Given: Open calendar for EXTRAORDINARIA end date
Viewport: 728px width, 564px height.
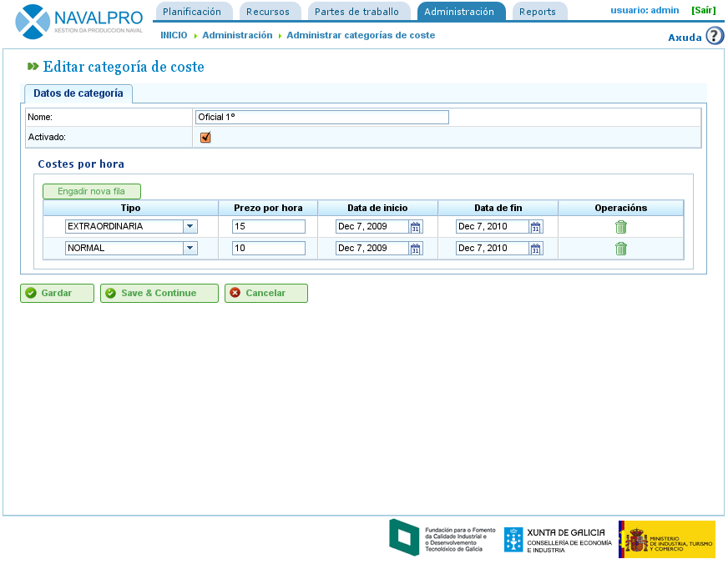Looking at the screenshot, I should click(x=536, y=227).
